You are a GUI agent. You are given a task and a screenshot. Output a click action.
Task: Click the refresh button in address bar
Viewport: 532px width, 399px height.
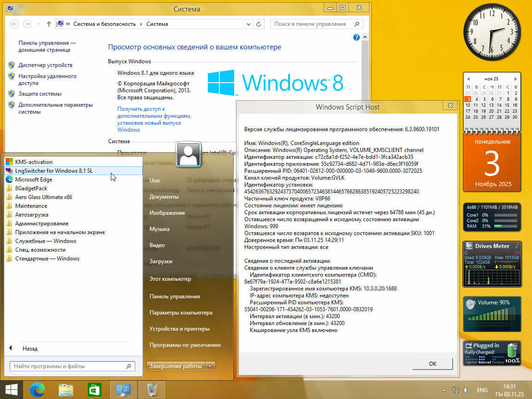coord(259,24)
